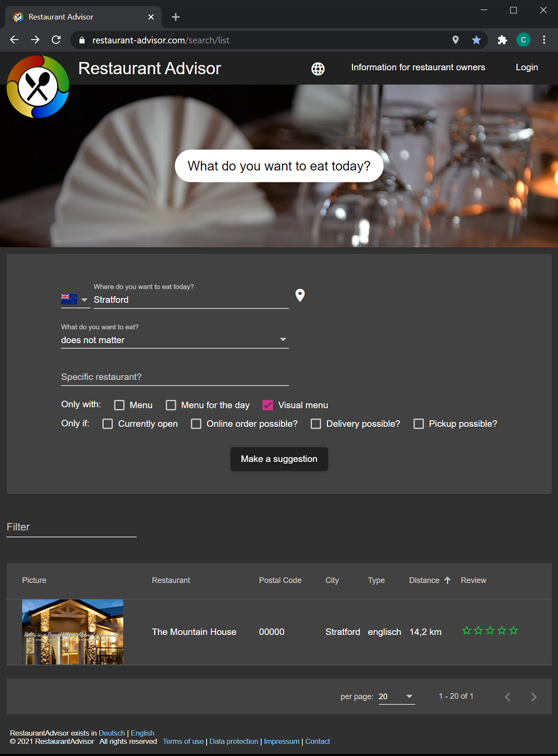The image size is (558, 756).
Task: Click the Distance sort arrow
Action: [448, 580]
